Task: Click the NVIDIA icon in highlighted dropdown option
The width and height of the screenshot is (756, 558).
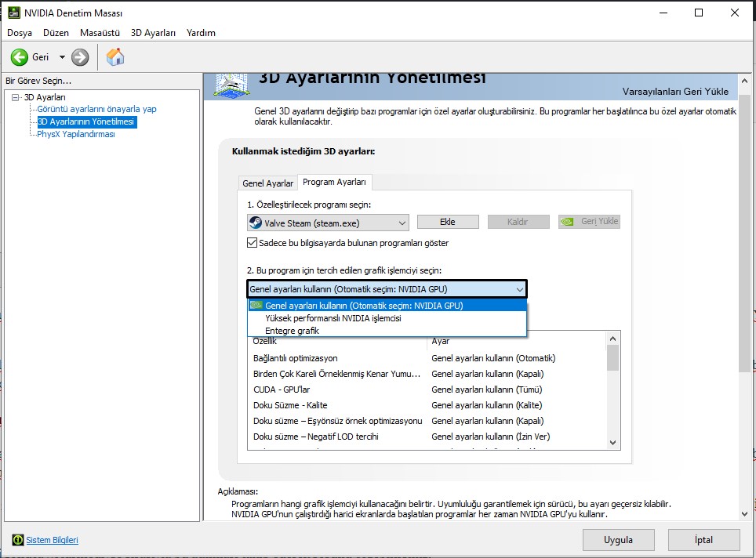Action: [x=256, y=306]
